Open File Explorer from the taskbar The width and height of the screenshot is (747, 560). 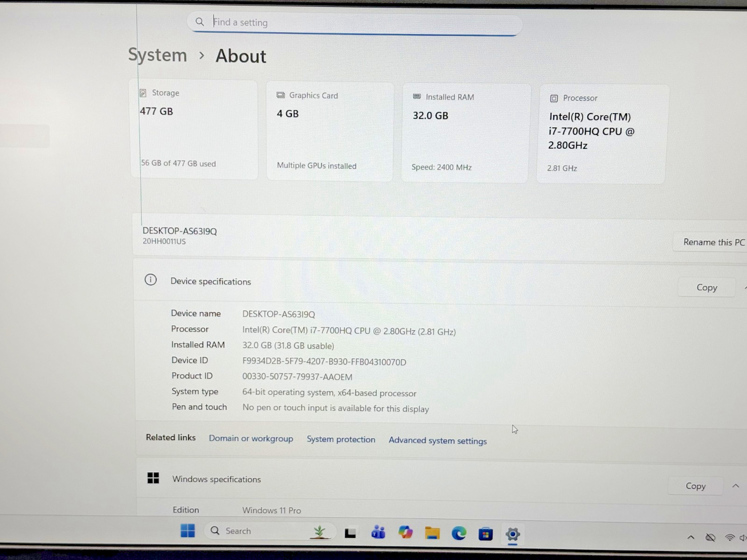432,532
